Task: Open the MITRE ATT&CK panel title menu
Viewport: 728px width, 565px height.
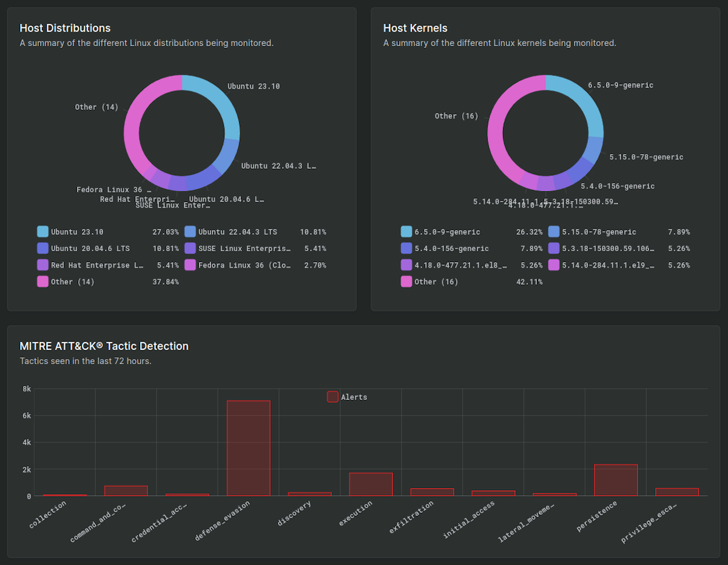Action: tap(104, 346)
